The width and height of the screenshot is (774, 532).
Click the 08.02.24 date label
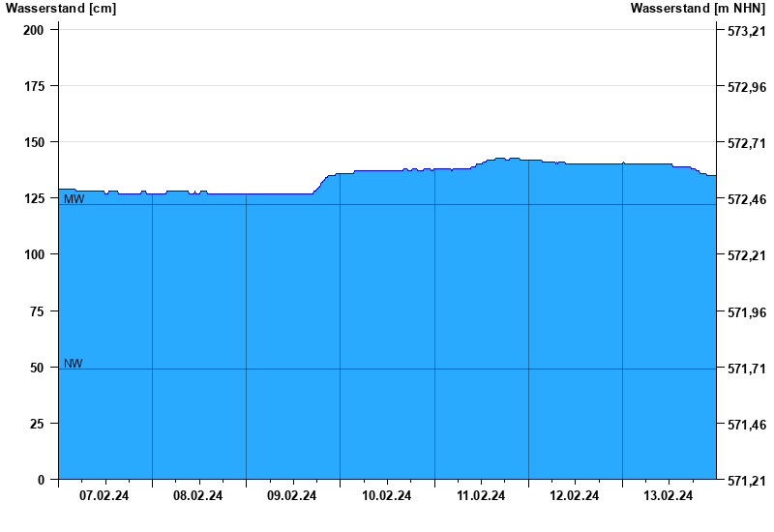[197, 496]
